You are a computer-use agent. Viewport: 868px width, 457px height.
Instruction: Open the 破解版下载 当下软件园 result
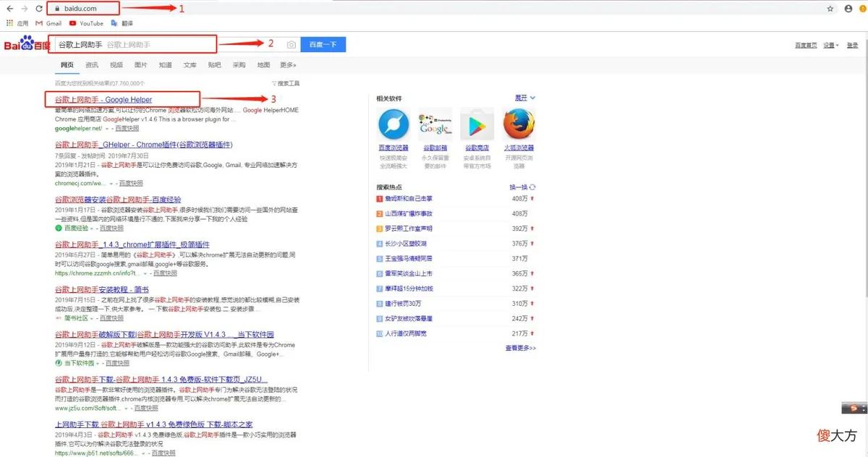pos(164,335)
